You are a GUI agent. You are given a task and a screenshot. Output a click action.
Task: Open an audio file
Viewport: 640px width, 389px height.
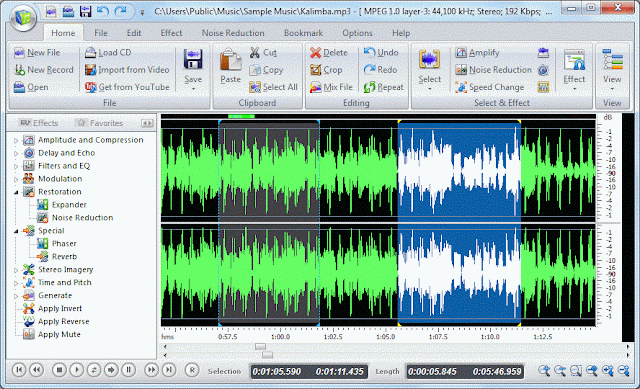(31, 87)
